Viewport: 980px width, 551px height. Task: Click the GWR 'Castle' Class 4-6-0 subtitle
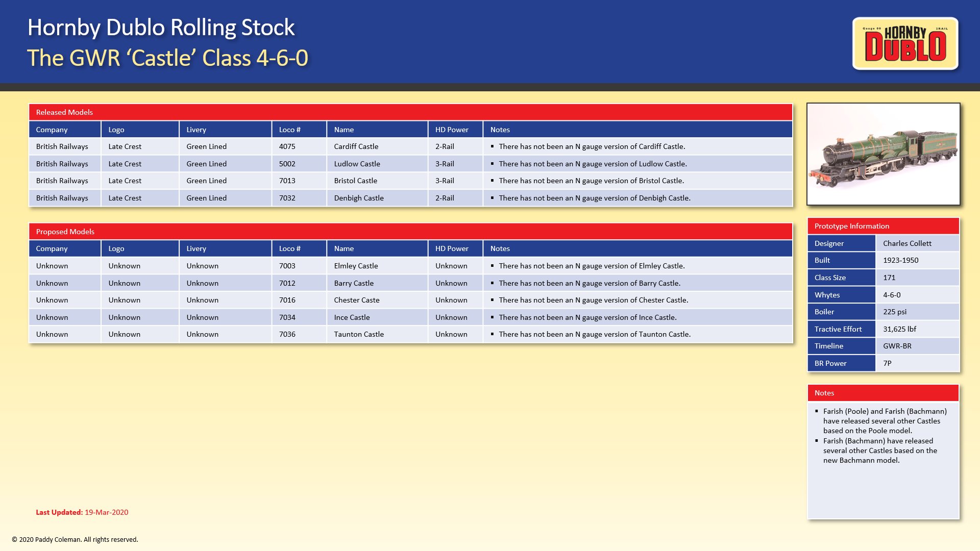tap(167, 58)
